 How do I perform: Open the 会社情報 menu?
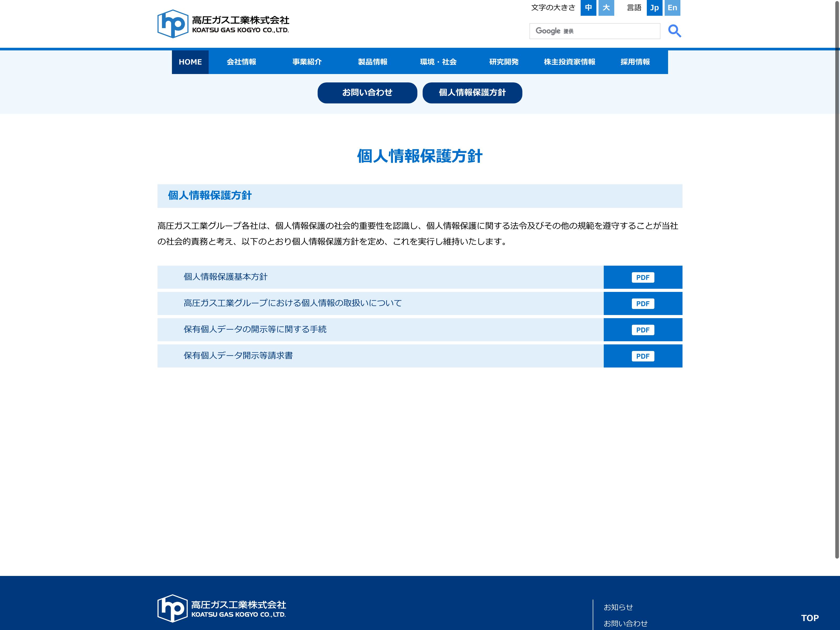241,62
